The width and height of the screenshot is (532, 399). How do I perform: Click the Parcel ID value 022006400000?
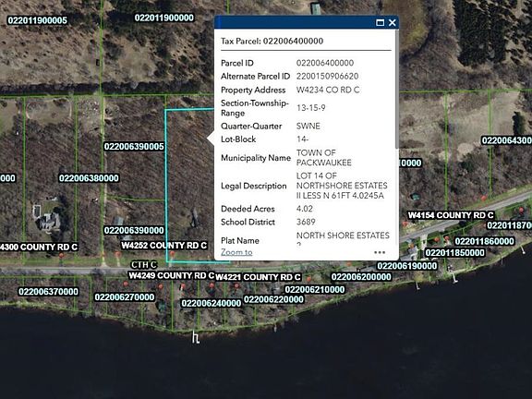(325, 63)
